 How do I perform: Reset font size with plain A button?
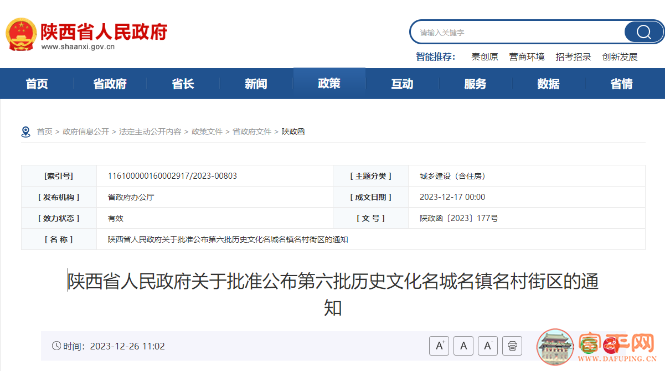[463, 346]
